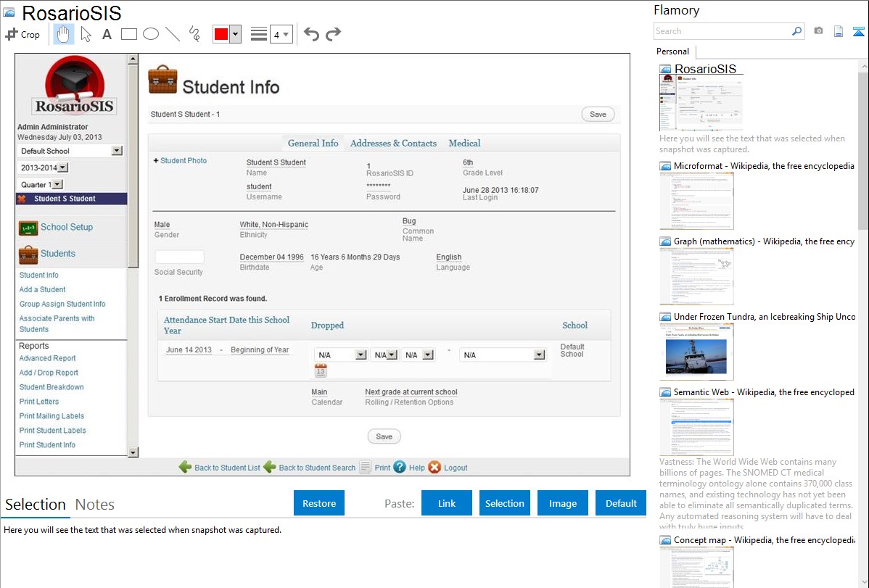This screenshot has height=588, width=869.
Task: Switch to the Notes tab
Action: [94, 505]
